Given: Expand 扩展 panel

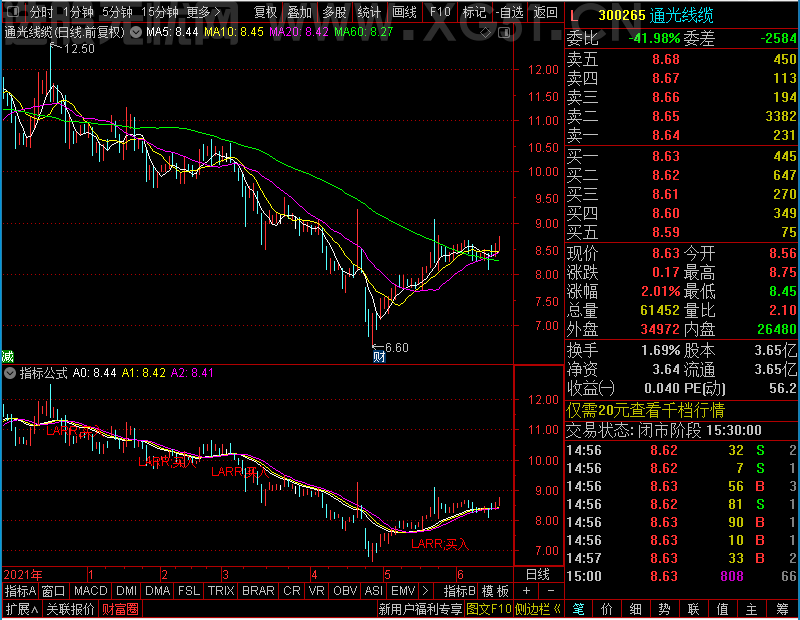Looking at the screenshot, I should [x=22, y=609].
